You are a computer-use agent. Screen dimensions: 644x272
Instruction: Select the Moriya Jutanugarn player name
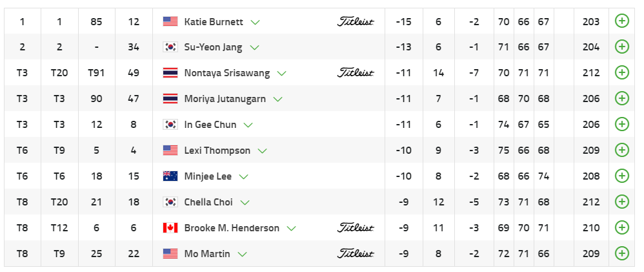[x=225, y=99]
